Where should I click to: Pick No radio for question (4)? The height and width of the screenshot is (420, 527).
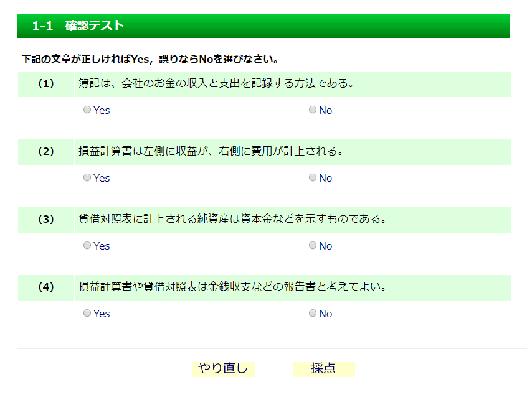click(313, 313)
